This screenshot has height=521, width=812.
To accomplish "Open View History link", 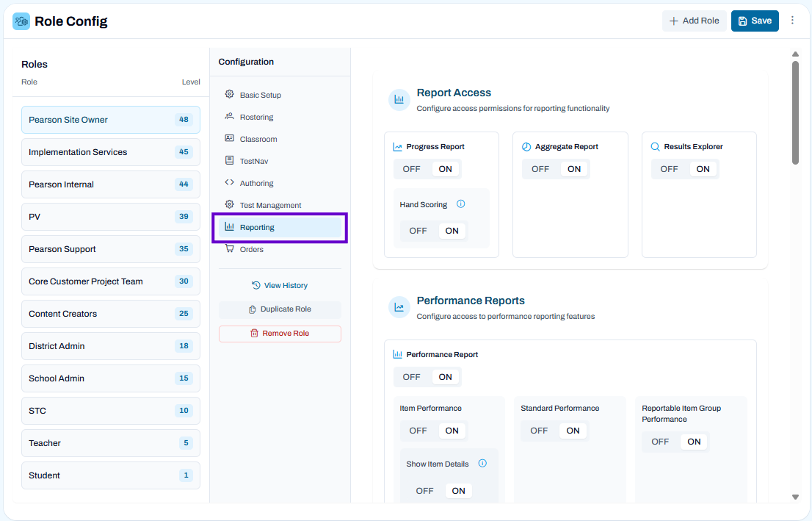I will click(x=280, y=285).
